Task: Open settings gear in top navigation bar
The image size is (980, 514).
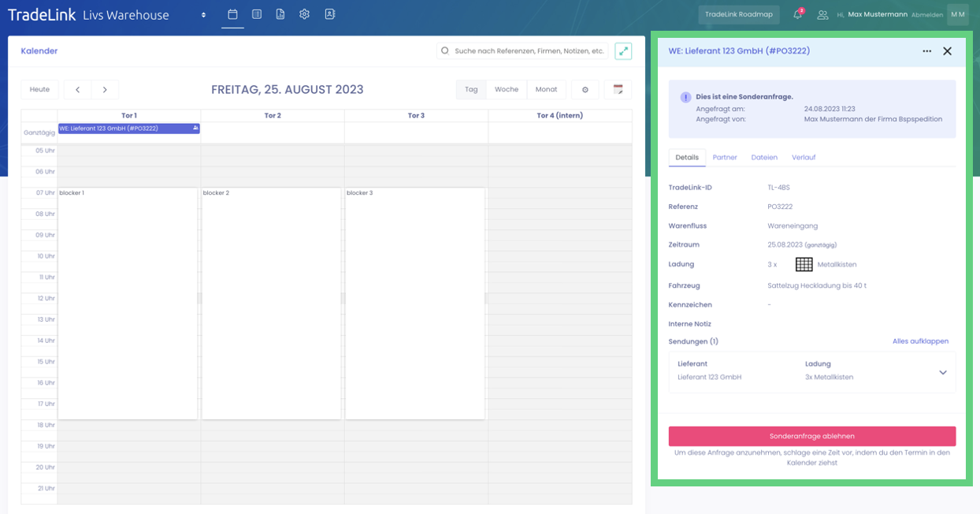Action: pyautogui.click(x=304, y=14)
